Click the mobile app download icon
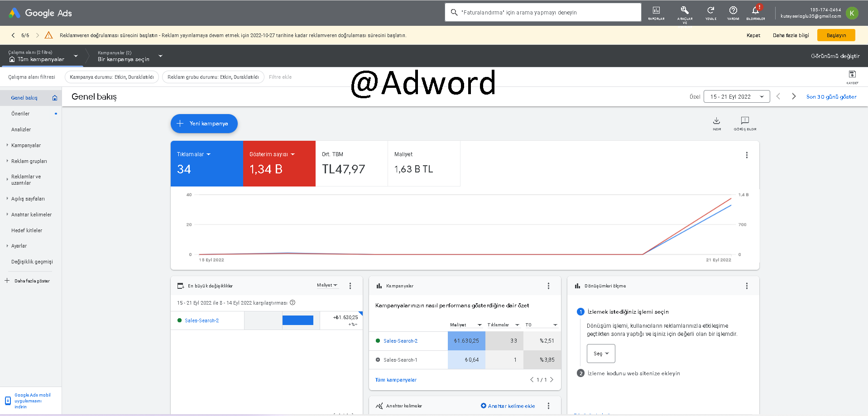 click(8, 401)
